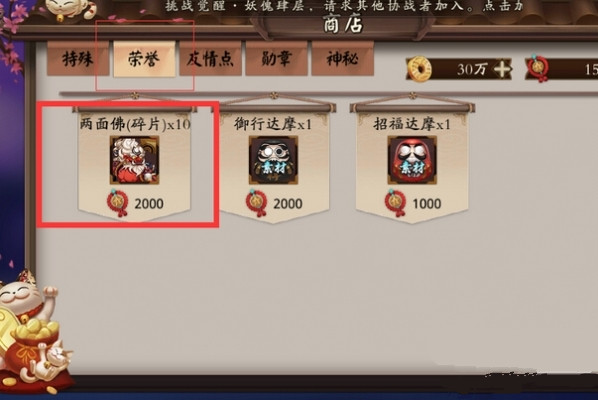This screenshot has width=598, height=400.
Task: Click the 御行达摩x1 item title
Action: [x=273, y=124]
